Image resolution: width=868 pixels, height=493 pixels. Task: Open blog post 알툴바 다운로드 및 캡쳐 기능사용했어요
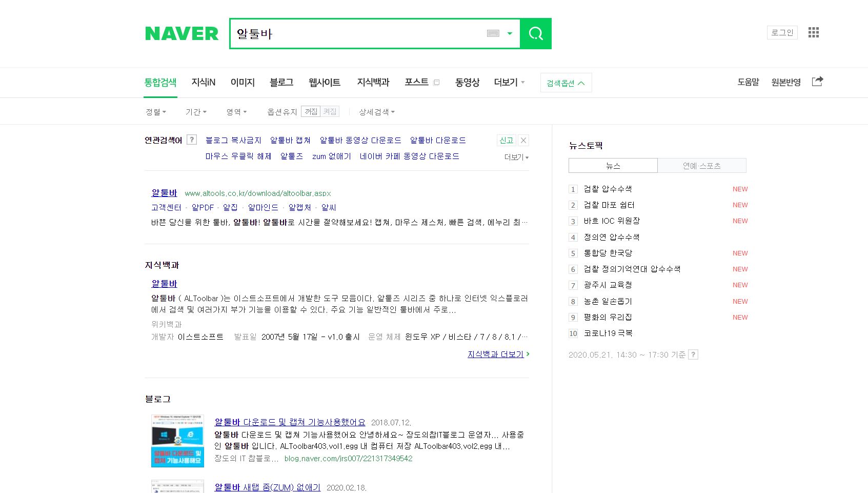click(290, 422)
